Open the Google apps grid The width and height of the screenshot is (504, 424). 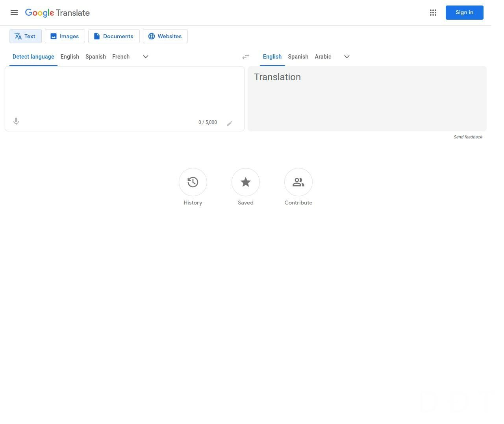[x=433, y=13]
